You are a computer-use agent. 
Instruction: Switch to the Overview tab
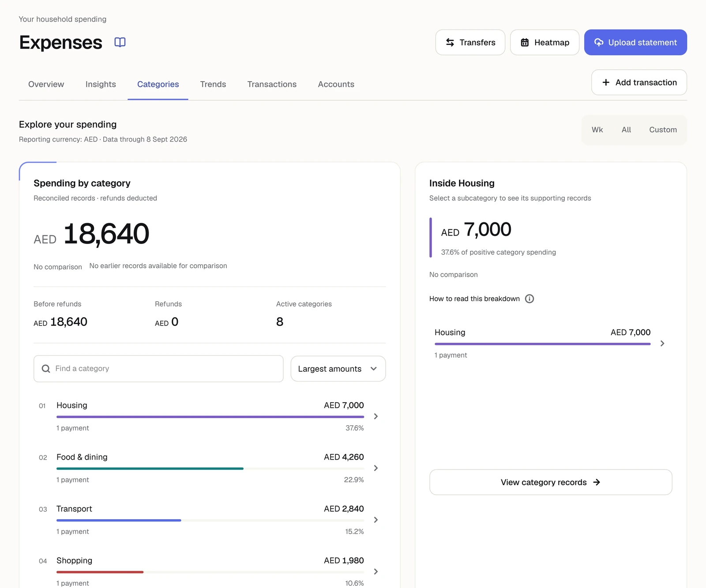[x=46, y=84]
